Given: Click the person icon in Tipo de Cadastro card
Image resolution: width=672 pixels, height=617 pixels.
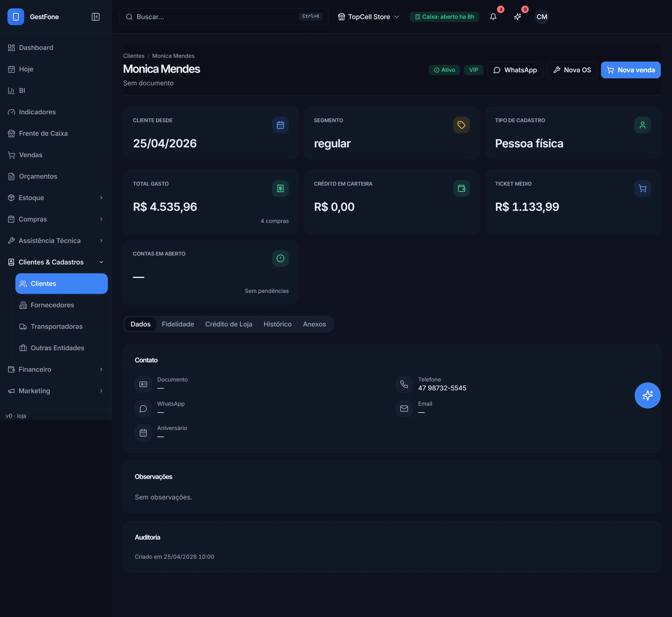Looking at the screenshot, I should [642, 125].
